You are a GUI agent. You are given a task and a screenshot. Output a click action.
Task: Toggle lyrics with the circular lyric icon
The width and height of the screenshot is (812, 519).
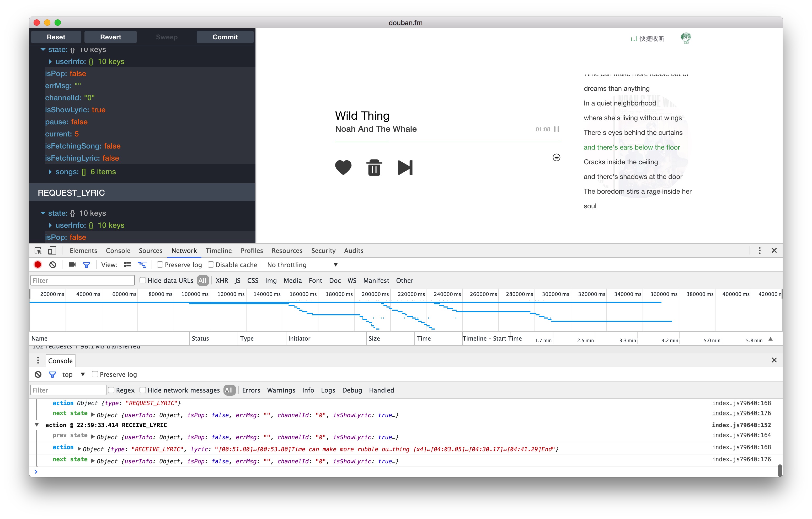[556, 158]
